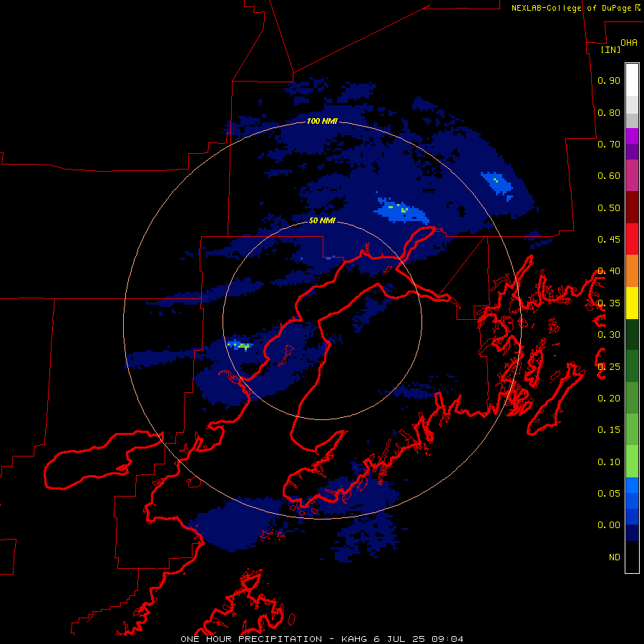Select the bright red swatch beside 0.45
This screenshot has height=644, width=644.
pos(632,239)
